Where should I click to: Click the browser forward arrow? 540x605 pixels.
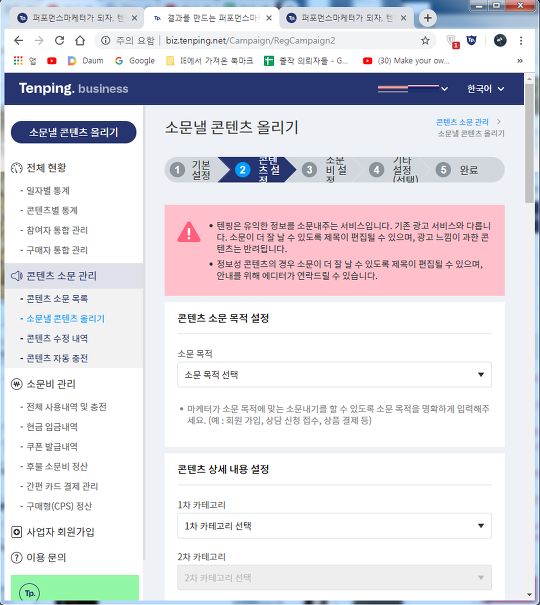click(39, 40)
